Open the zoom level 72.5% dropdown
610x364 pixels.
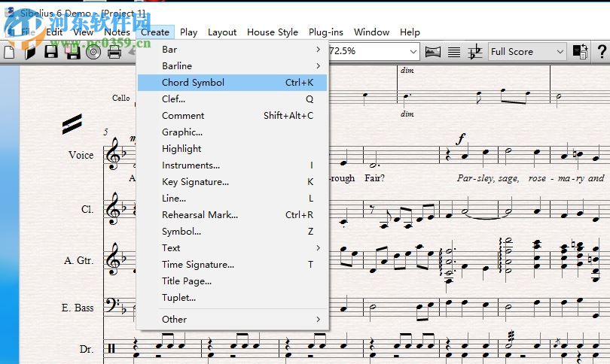click(x=413, y=51)
